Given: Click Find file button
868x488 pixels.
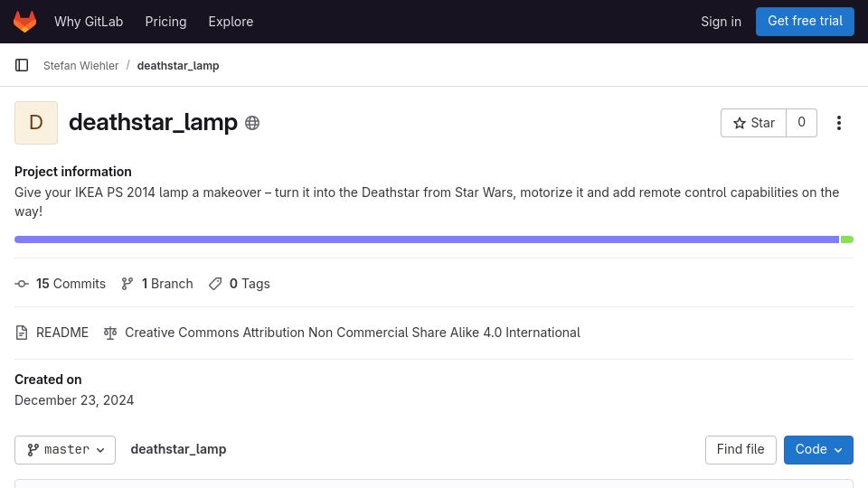Looking at the screenshot, I should 741,450.
